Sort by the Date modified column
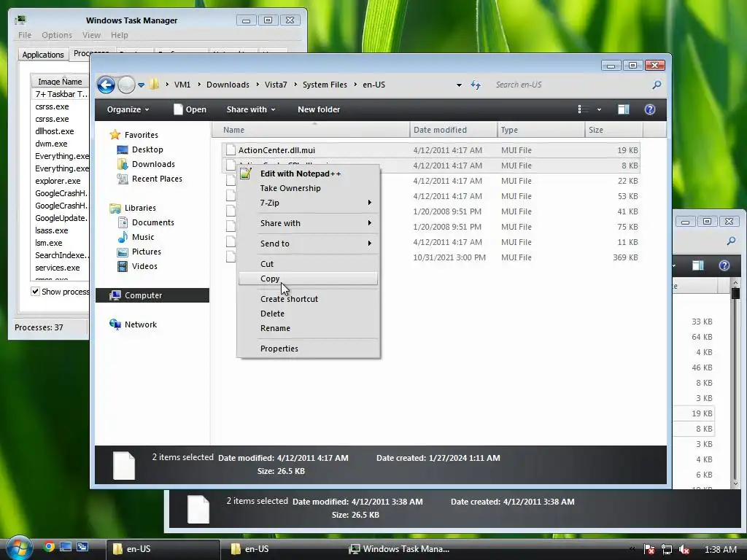The width and height of the screenshot is (747, 560). 453,130
